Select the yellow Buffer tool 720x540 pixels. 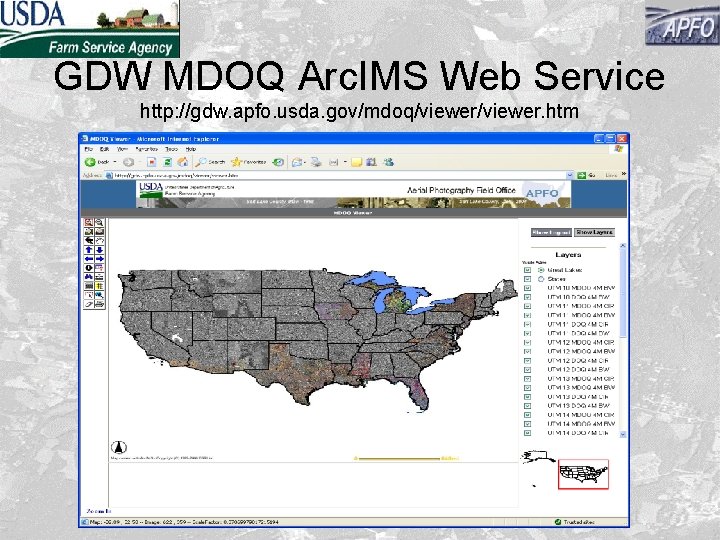pyautogui.click(x=99, y=286)
